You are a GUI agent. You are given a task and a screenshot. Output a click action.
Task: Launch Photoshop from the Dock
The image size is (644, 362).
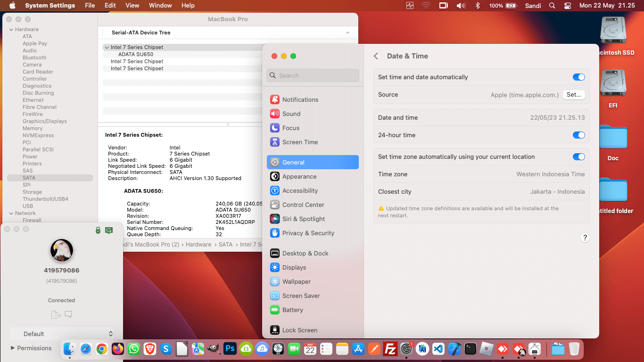point(230,349)
